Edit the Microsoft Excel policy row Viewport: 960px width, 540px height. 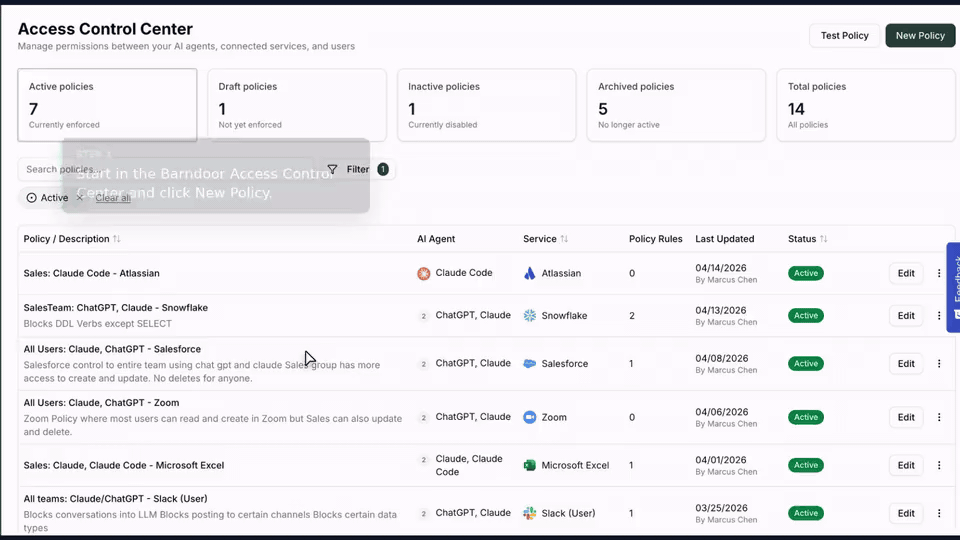coord(906,465)
